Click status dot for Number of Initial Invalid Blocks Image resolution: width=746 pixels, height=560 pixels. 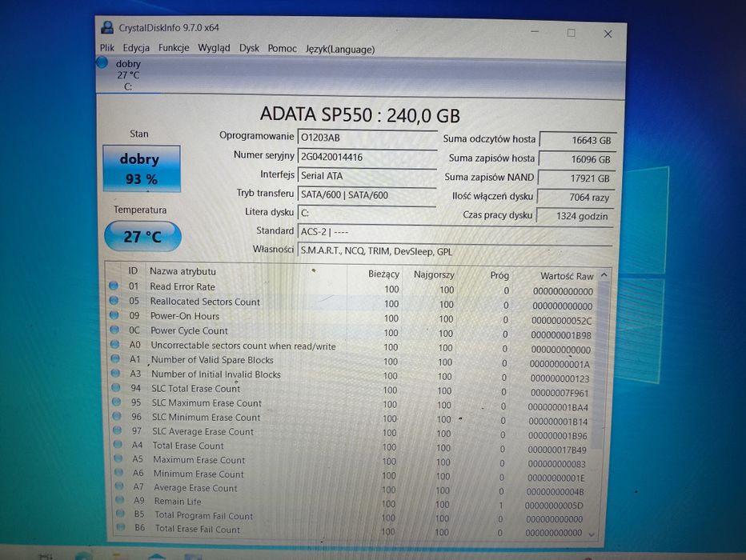[116, 373]
